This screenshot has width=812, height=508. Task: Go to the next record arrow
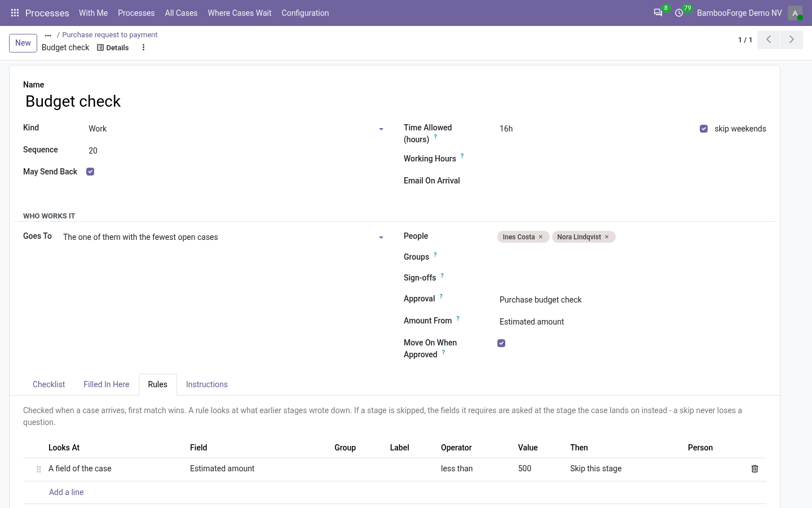(792, 40)
